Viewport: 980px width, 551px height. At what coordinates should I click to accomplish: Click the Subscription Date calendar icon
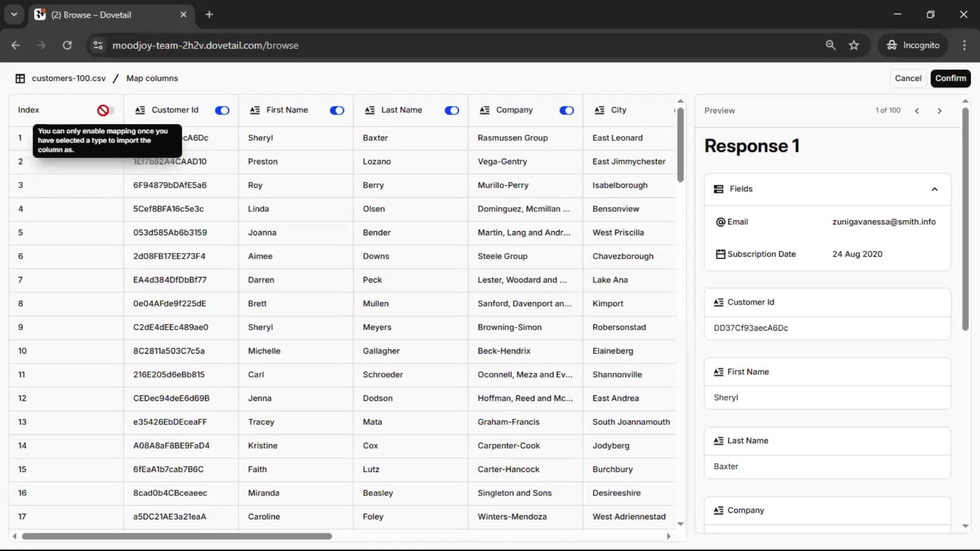tap(720, 254)
